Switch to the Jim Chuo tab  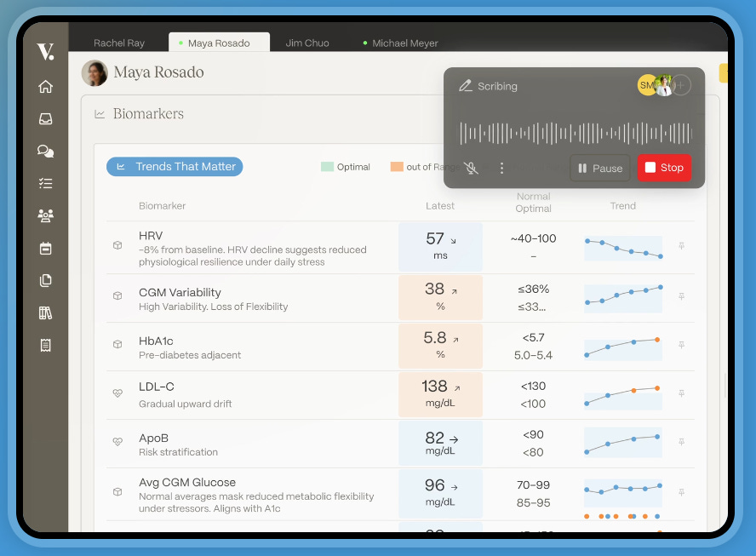(307, 43)
